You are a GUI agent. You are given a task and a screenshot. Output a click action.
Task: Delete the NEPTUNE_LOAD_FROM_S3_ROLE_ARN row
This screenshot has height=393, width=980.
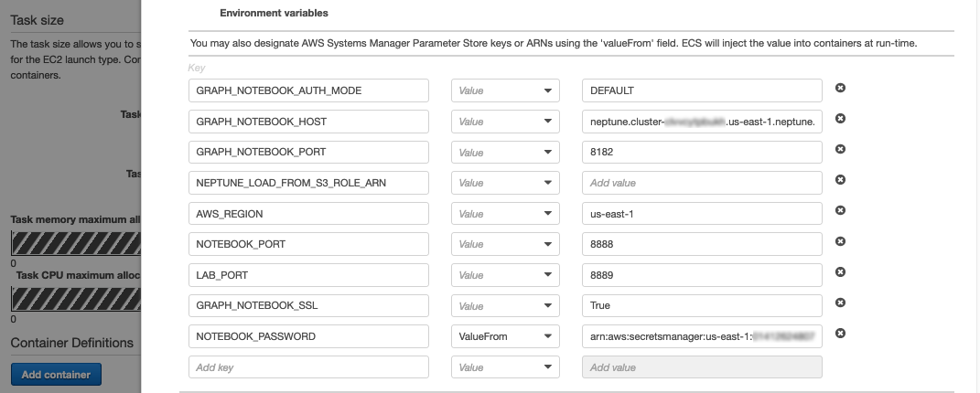[x=840, y=180]
